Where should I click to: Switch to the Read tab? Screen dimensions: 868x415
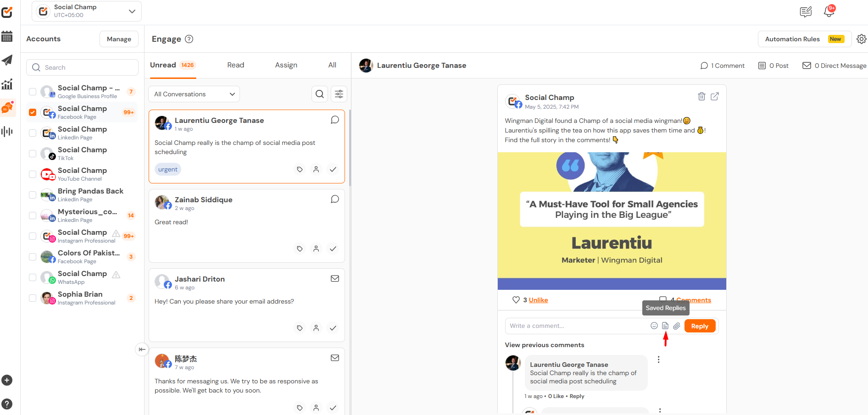click(236, 65)
